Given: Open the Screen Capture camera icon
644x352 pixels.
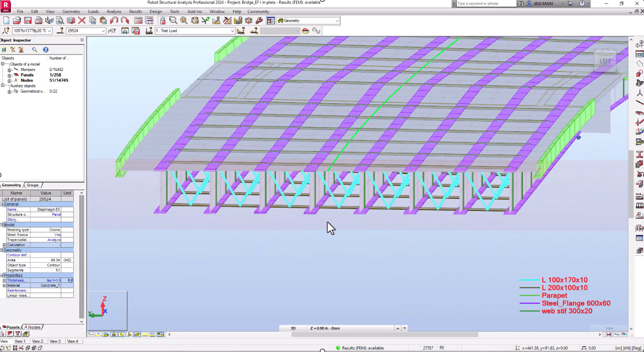Looking at the screenshot, I should [x=70, y=20].
